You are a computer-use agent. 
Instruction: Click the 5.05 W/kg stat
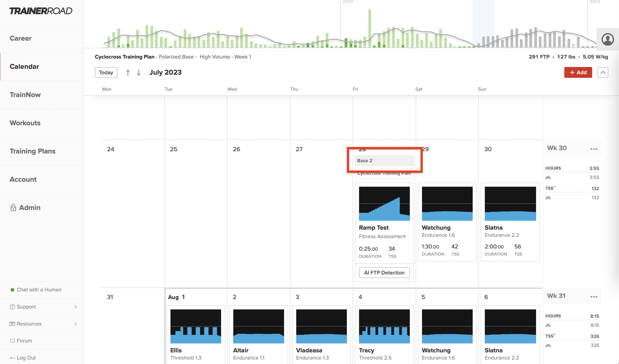595,57
